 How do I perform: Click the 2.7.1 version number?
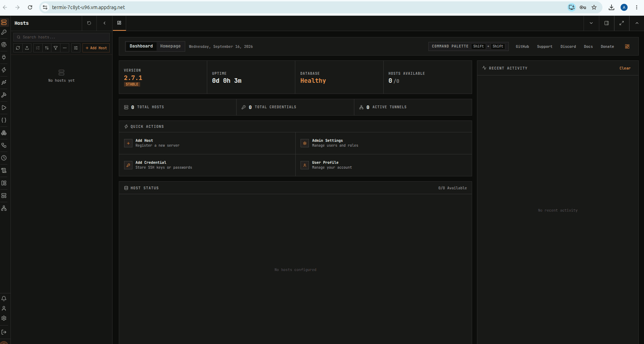coord(133,78)
